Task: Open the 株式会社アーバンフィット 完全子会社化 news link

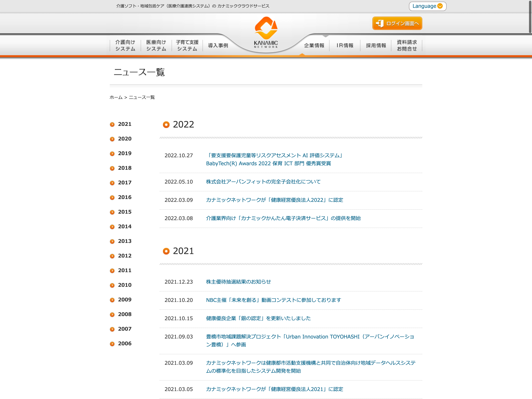Action: [263, 182]
